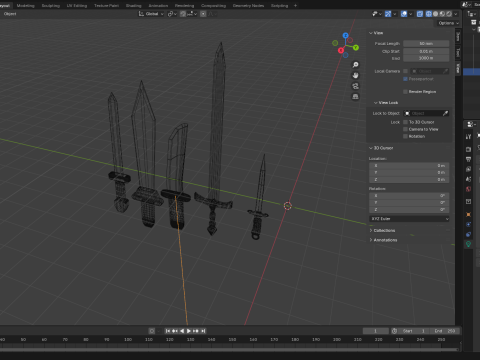Screen dimensions: 480x360
Task: Switch to Geometry Nodes workspace tab
Action: [248, 6]
